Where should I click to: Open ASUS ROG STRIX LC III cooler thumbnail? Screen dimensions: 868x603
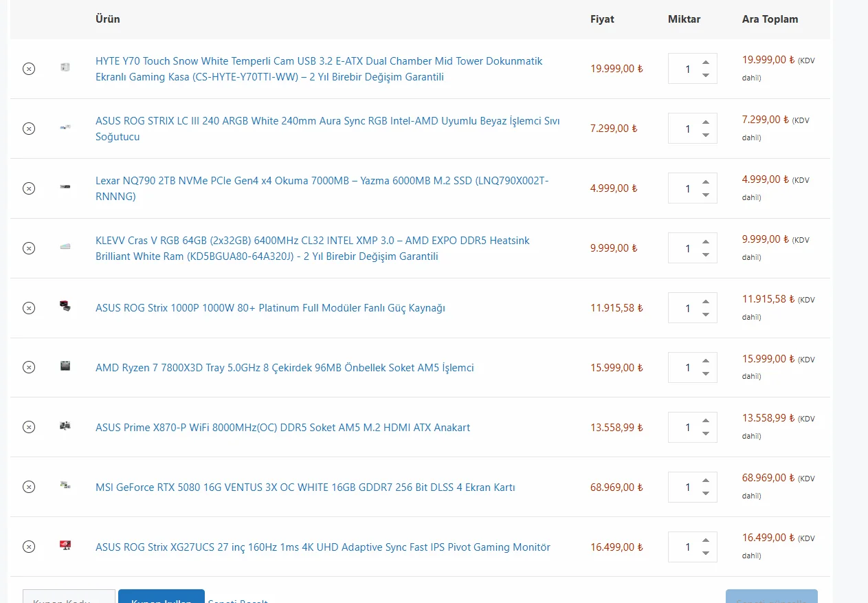coord(65,127)
